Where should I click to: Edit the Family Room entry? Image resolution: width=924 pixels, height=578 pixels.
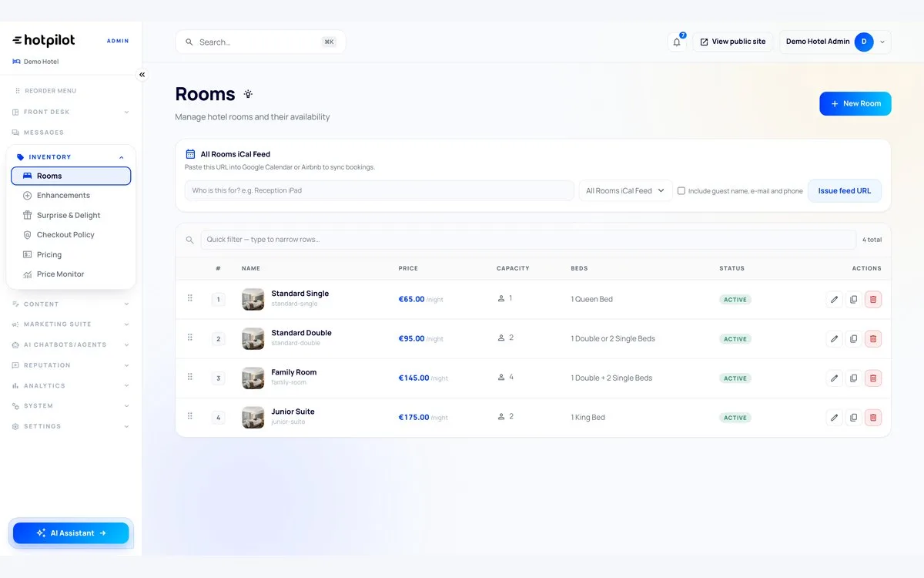(834, 378)
